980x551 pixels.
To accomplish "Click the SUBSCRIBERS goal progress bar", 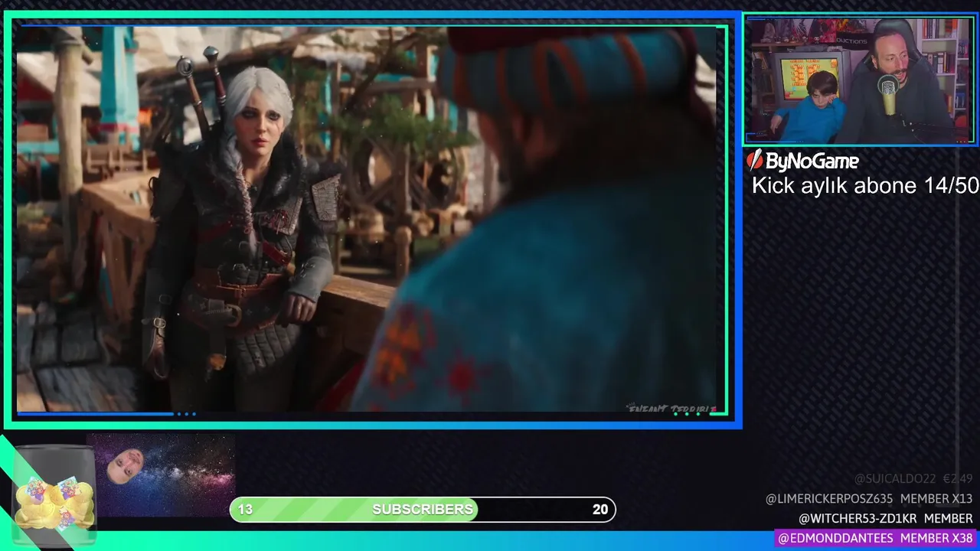I will (423, 510).
